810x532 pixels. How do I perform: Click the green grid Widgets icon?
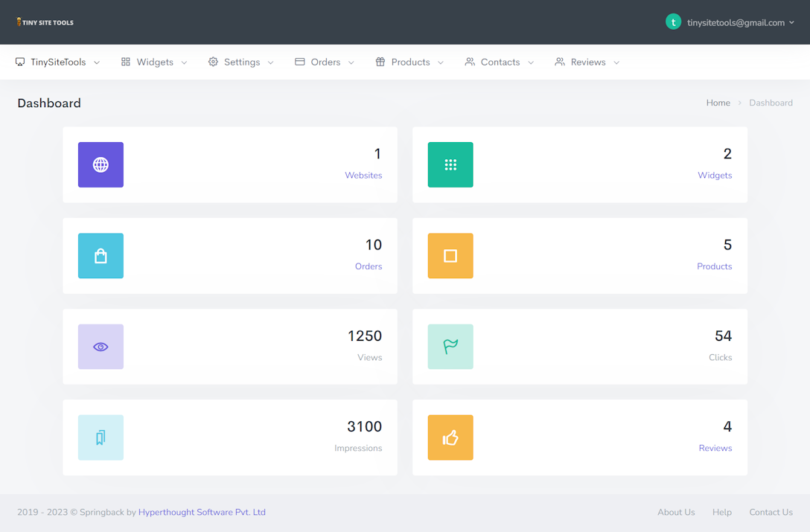pos(450,164)
